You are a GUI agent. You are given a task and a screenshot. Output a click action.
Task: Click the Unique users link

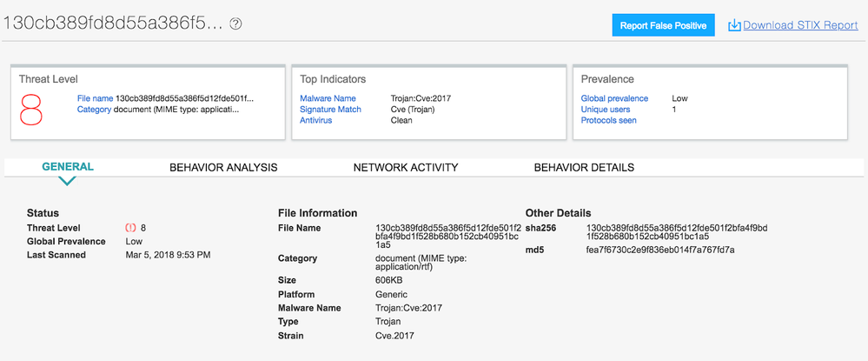click(x=606, y=110)
